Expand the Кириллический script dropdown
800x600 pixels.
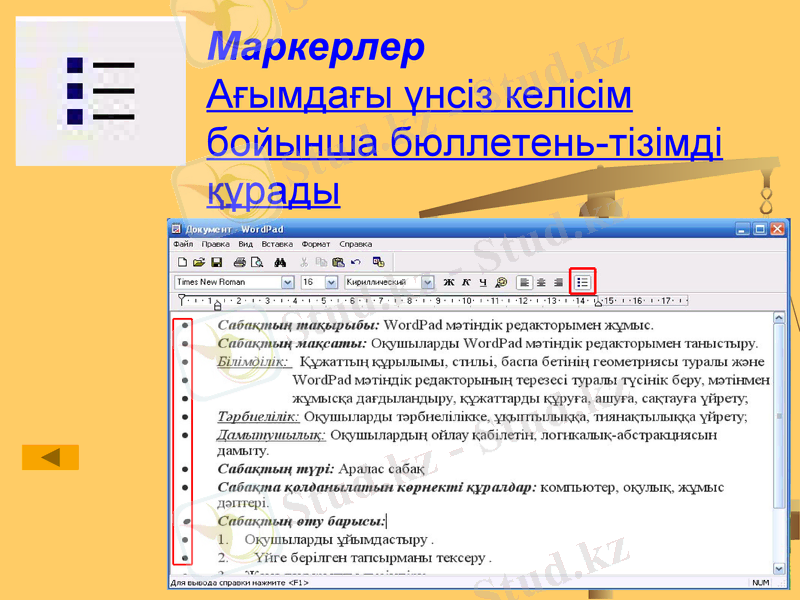(x=428, y=282)
